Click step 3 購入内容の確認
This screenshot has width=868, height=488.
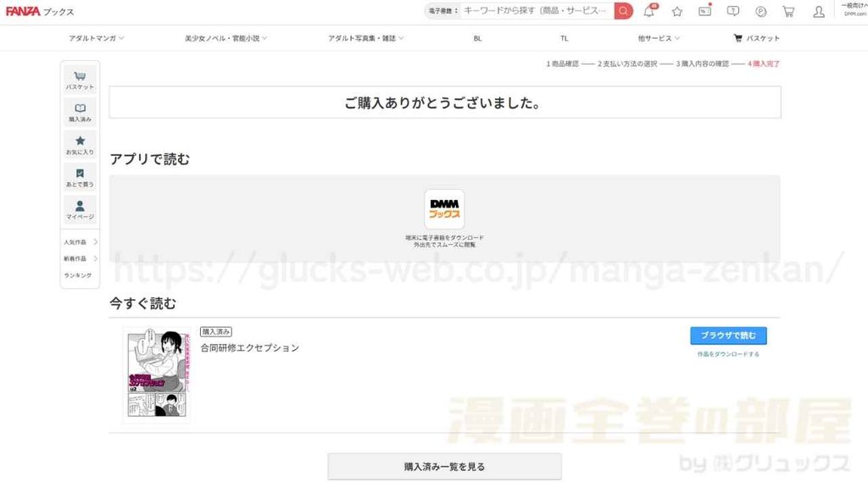pos(702,64)
